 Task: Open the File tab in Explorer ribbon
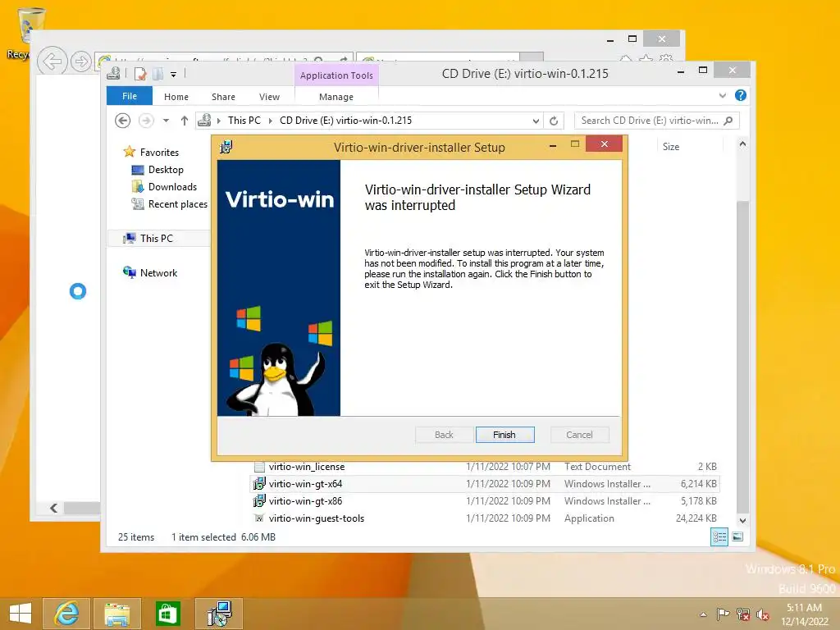130,97
